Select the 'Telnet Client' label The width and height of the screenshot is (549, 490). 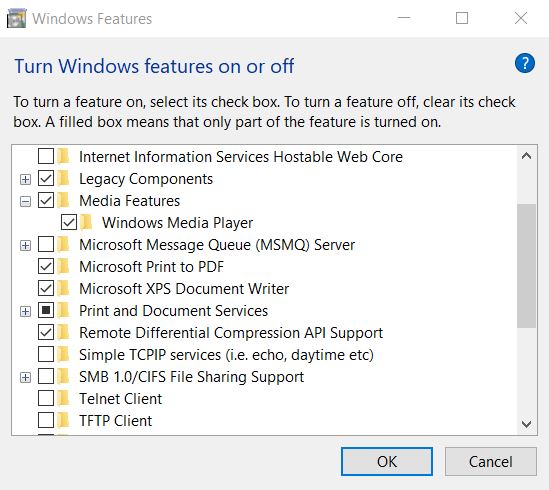(120, 399)
